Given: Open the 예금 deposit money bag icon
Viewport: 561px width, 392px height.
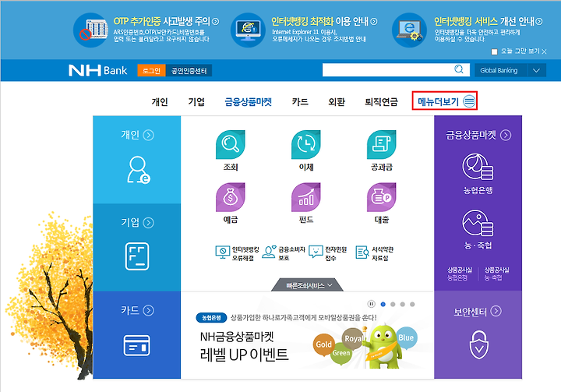Looking at the screenshot, I should (x=231, y=197).
